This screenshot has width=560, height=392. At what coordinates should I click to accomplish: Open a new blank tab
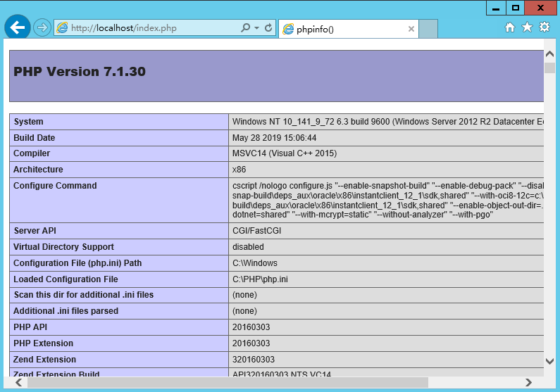coord(428,29)
